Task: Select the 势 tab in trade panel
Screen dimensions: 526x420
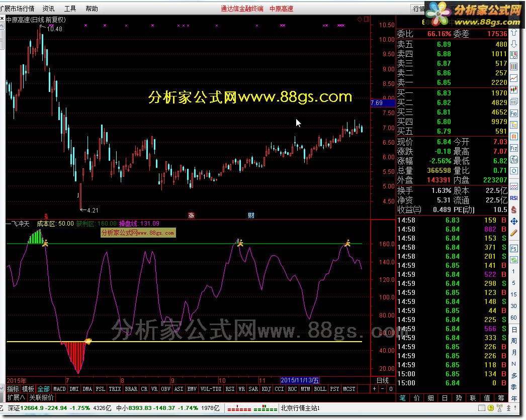Action: point(459,398)
